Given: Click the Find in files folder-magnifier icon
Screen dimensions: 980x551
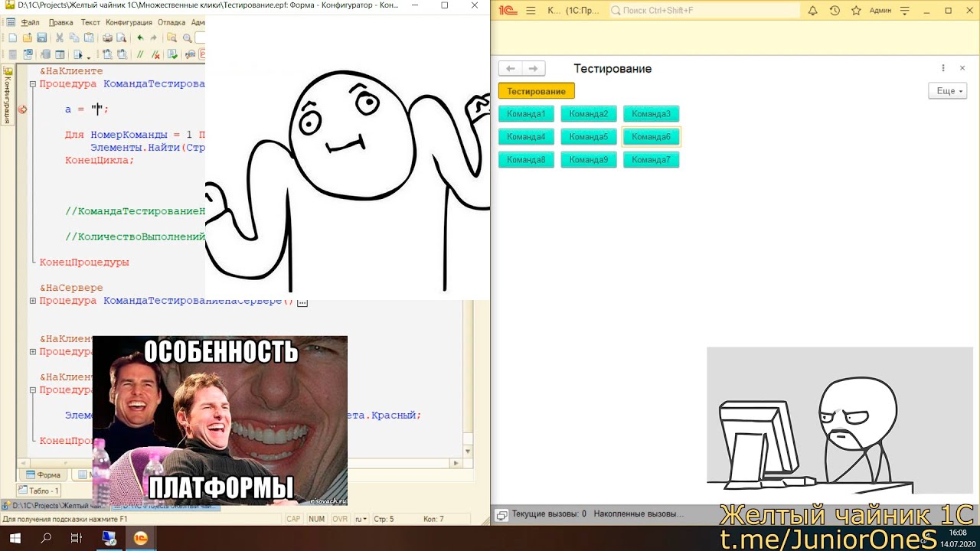Looking at the screenshot, I should coord(171,37).
